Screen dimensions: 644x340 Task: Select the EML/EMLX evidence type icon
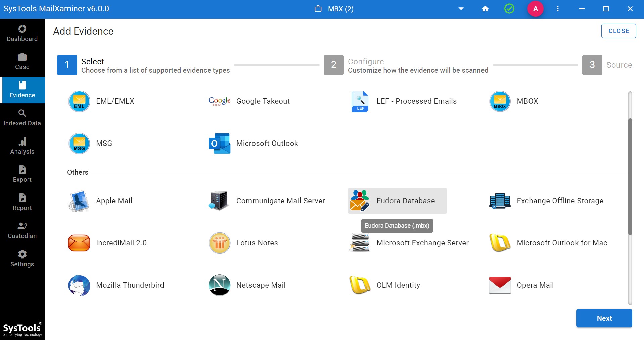[x=79, y=101]
